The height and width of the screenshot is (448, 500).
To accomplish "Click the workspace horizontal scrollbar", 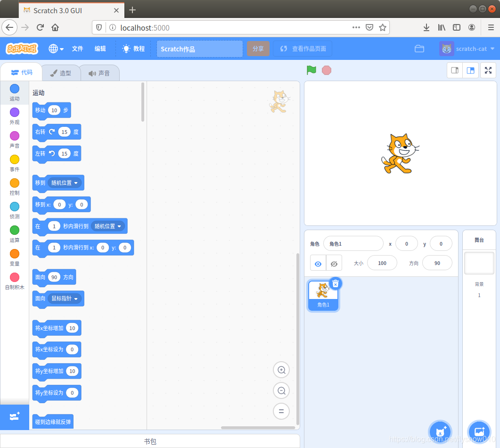I will 258,428.
